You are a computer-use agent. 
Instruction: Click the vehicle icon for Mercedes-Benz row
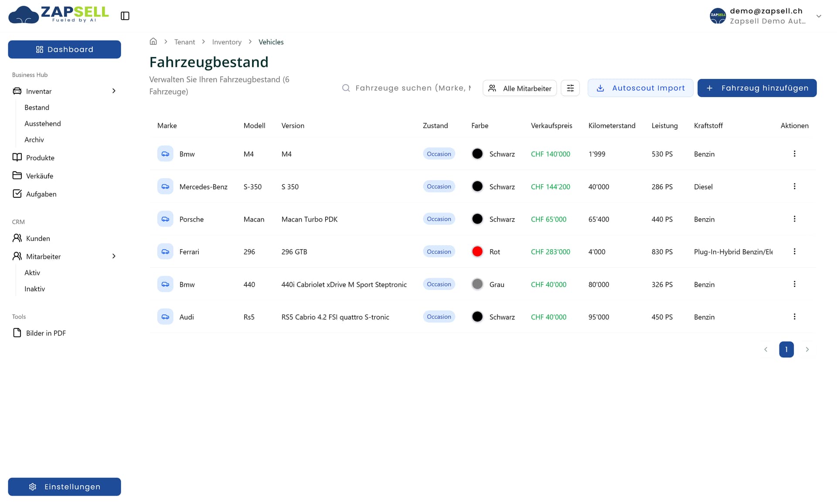click(165, 186)
